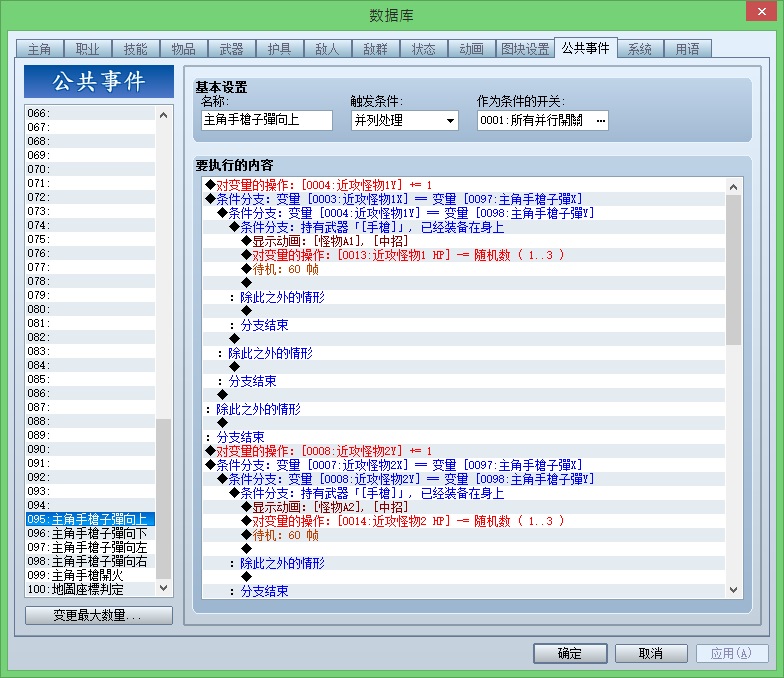Click command list scroll up arrow
The width and height of the screenshot is (784, 678).
click(x=734, y=187)
